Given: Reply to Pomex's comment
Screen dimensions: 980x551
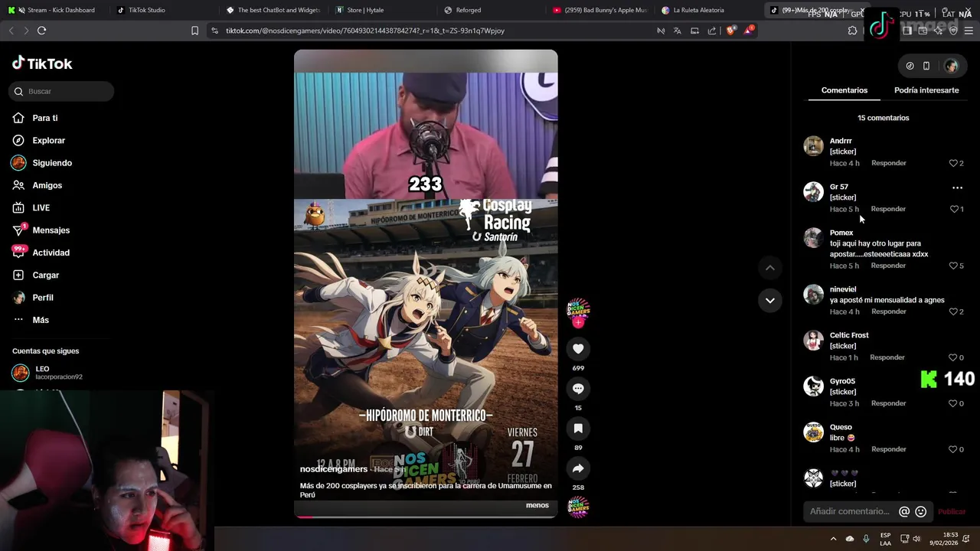Looking at the screenshot, I should [x=888, y=266].
